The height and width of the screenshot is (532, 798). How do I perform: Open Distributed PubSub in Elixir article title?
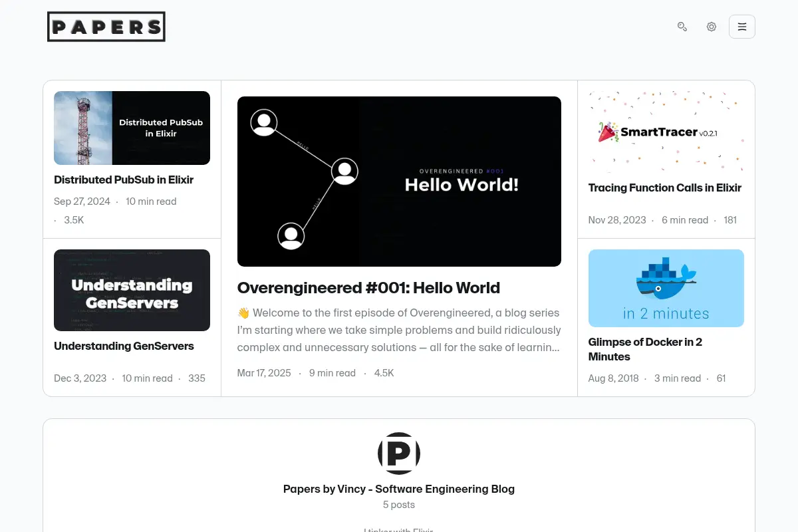[x=124, y=180]
